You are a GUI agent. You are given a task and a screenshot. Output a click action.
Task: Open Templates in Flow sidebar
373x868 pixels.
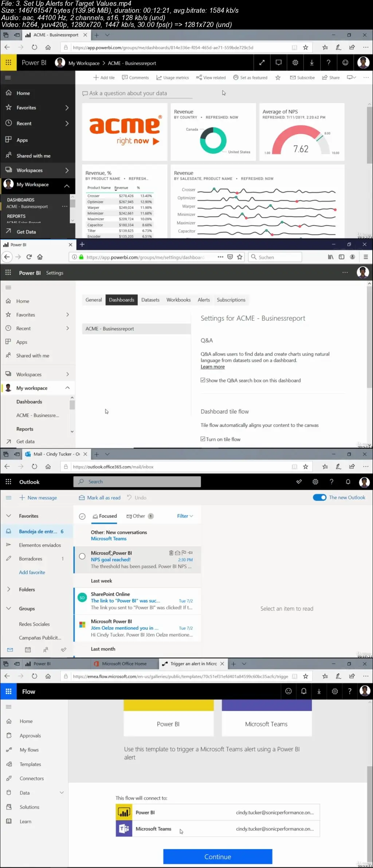pyautogui.click(x=30, y=764)
